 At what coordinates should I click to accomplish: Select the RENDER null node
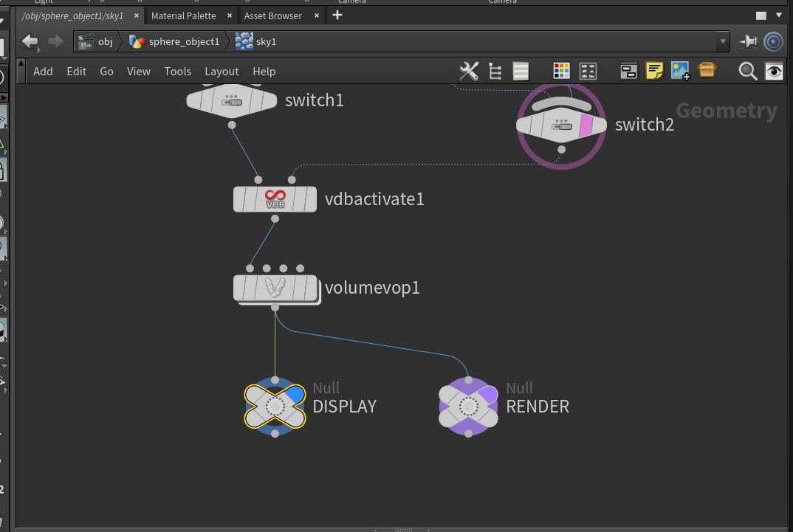468,407
